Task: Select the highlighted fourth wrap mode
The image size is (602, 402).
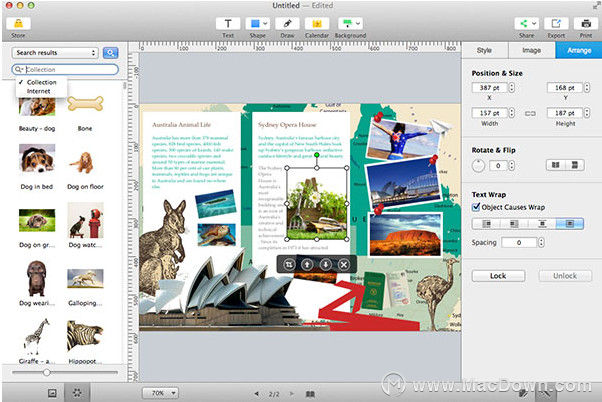Action: [570, 223]
